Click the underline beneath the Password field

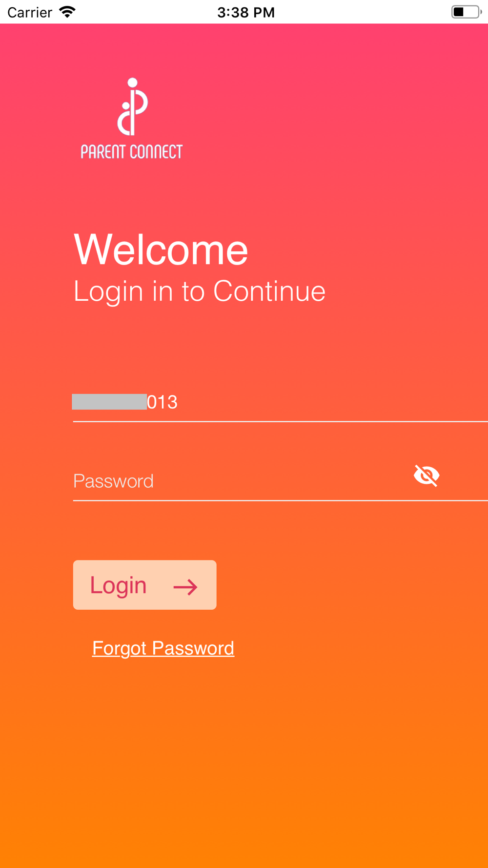pyautogui.click(x=280, y=500)
